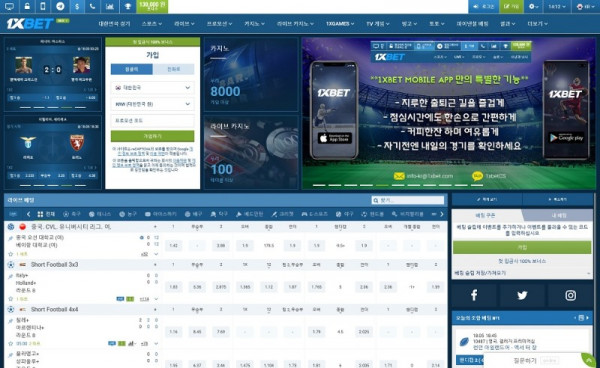Open the mobile phone app icon

(x=43, y=7)
